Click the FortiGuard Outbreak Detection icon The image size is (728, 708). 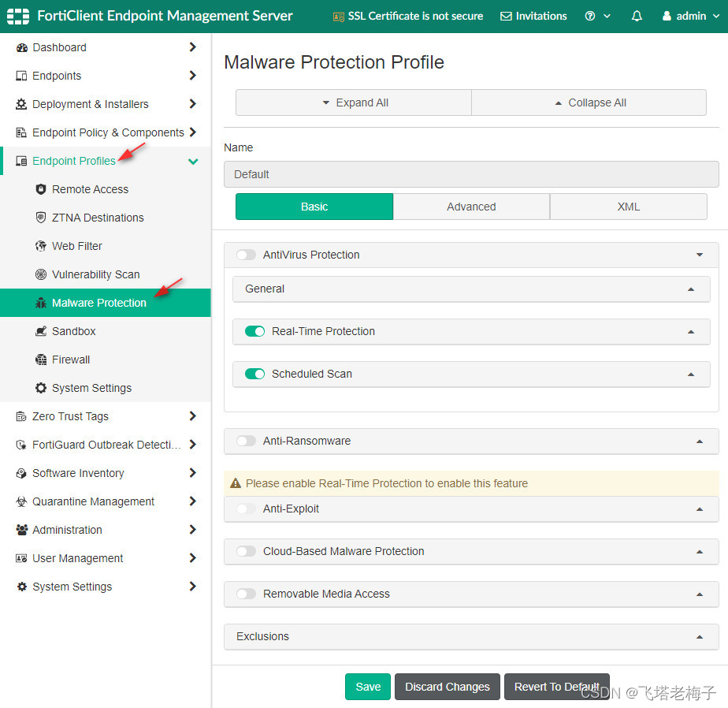pyautogui.click(x=21, y=445)
